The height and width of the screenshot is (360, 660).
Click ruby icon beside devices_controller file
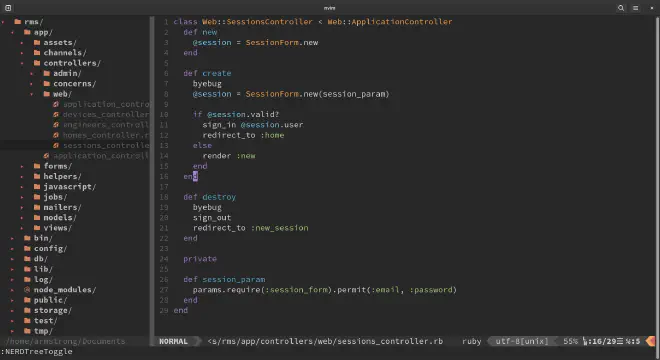56,115
